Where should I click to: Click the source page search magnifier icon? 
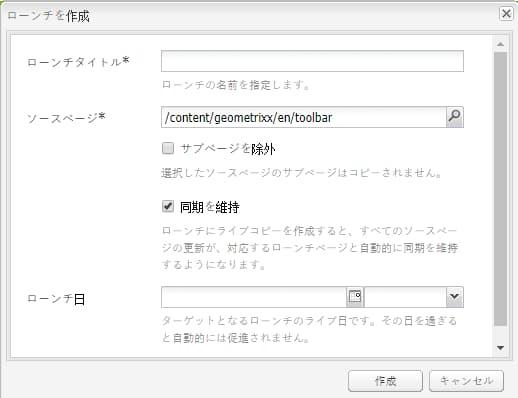coord(454,117)
